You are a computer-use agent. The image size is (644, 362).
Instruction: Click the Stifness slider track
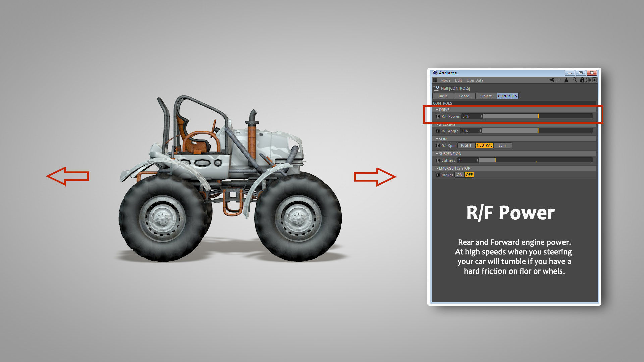click(x=536, y=160)
